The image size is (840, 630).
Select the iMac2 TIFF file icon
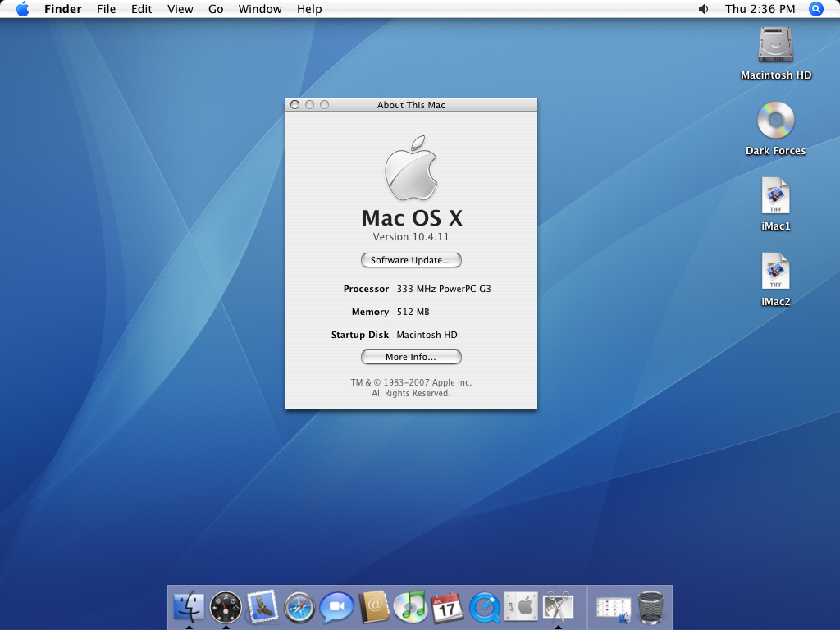pyautogui.click(x=776, y=271)
